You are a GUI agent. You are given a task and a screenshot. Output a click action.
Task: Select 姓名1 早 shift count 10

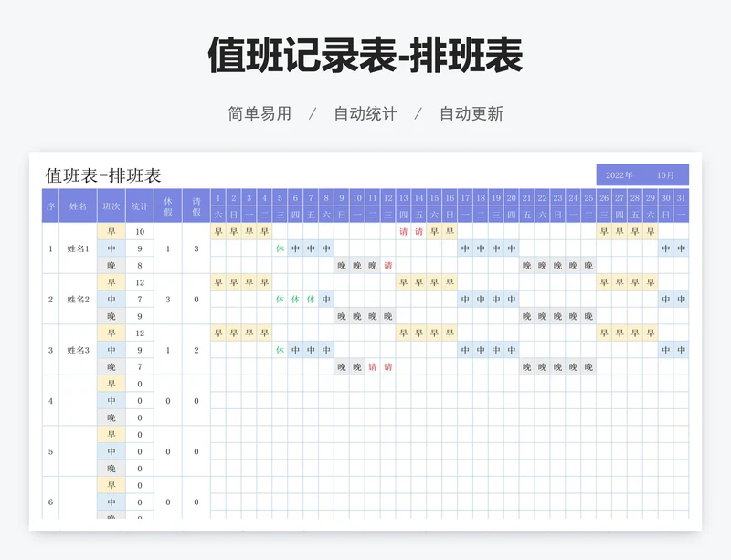pos(140,232)
